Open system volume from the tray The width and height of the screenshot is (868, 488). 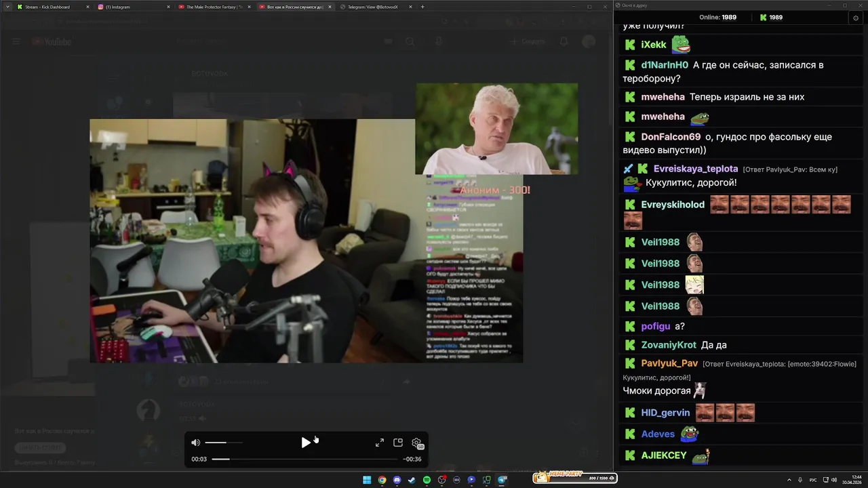(833, 480)
